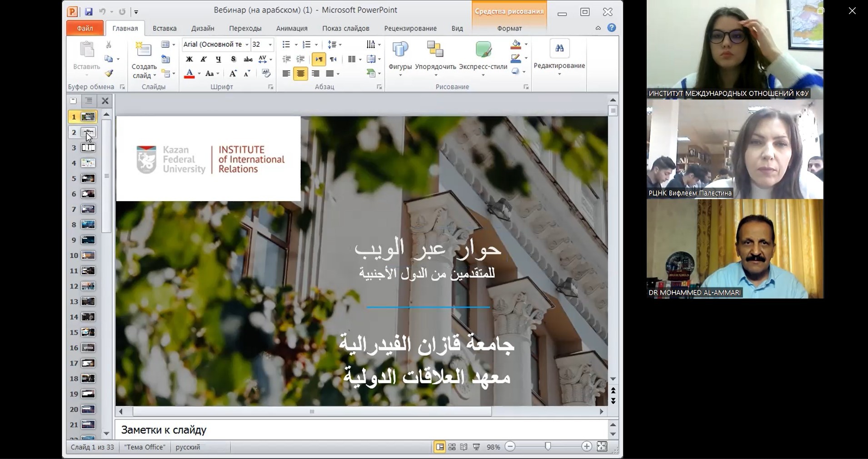The width and height of the screenshot is (868, 459).
Task: Expand the font color arrow menu
Action: point(199,74)
